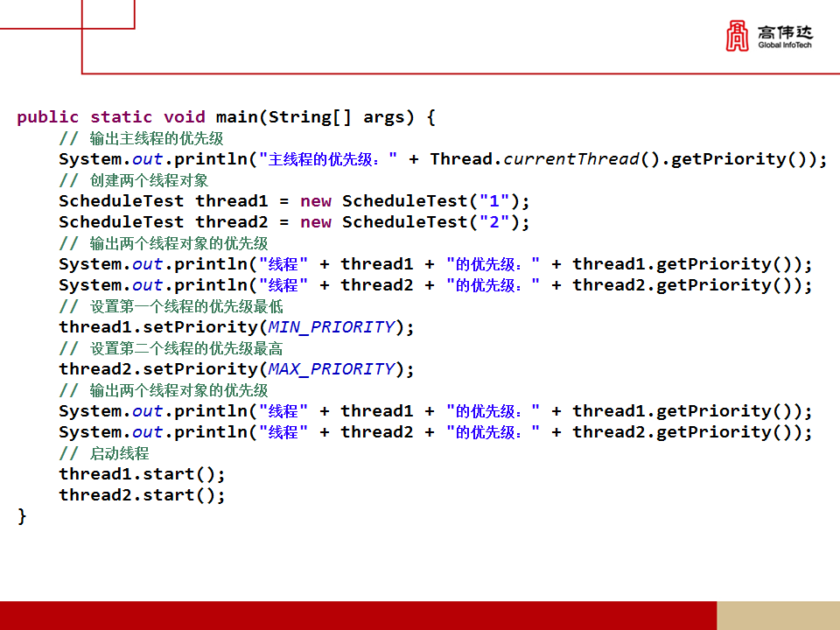Image resolution: width=840 pixels, height=630 pixels.
Task: Click the 'Global InfoTech' caption under logo
Action: click(x=785, y=45)
